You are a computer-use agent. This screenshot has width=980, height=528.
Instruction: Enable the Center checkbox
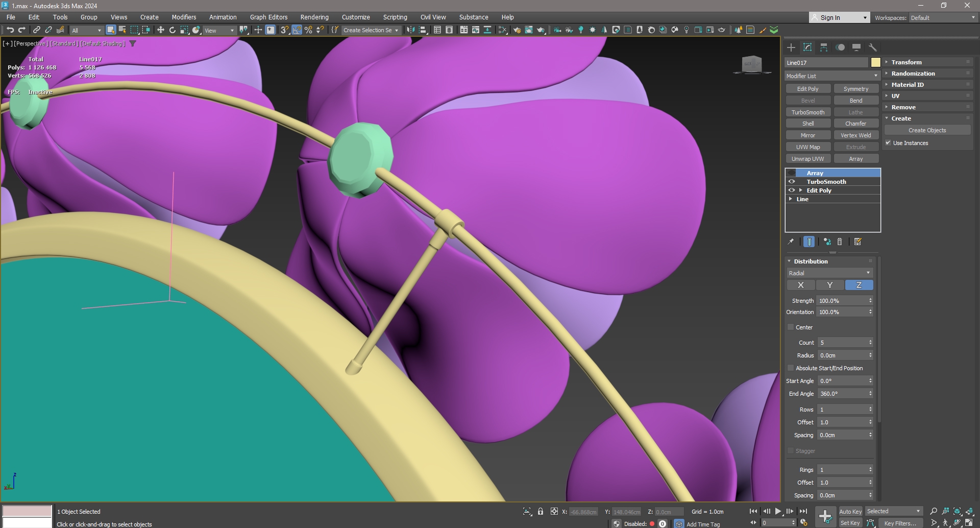pos(791,327)
